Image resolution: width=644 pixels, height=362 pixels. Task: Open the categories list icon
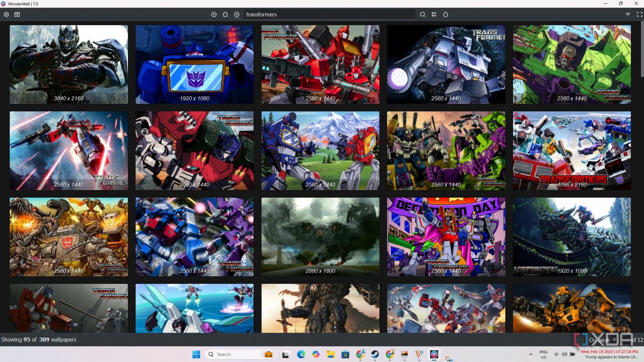(434, 14)
